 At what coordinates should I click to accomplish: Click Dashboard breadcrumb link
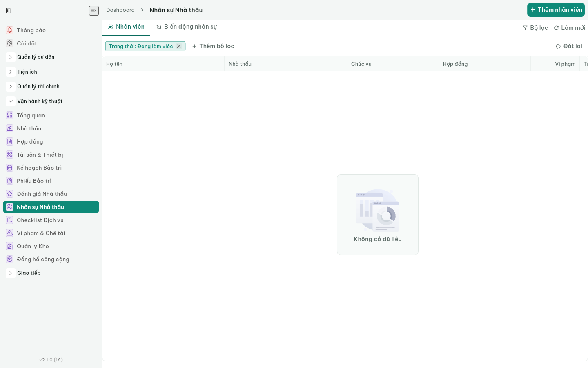(x=120, y=10)
